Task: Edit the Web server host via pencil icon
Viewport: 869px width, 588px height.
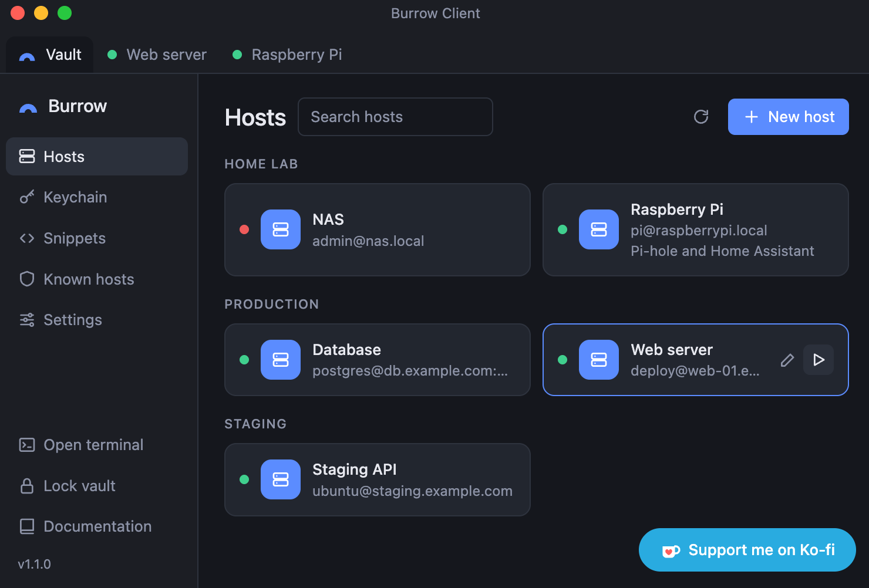Action: [787, 360]
